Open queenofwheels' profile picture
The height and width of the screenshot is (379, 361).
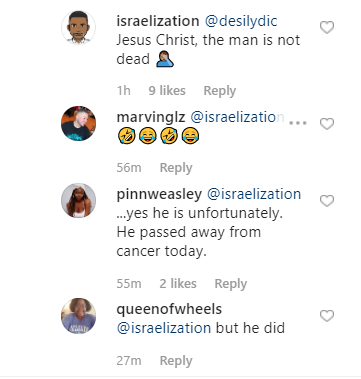pyautogui.click(x=78, y=315)
